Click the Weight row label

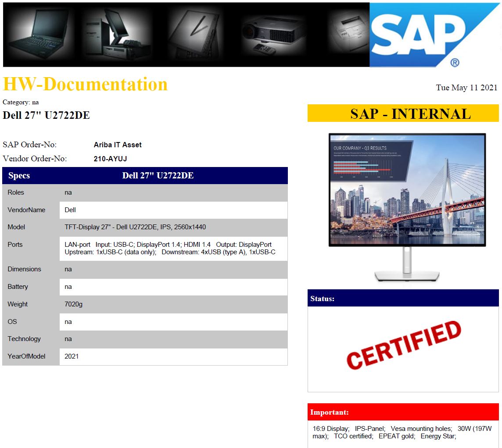coord(18,304)
